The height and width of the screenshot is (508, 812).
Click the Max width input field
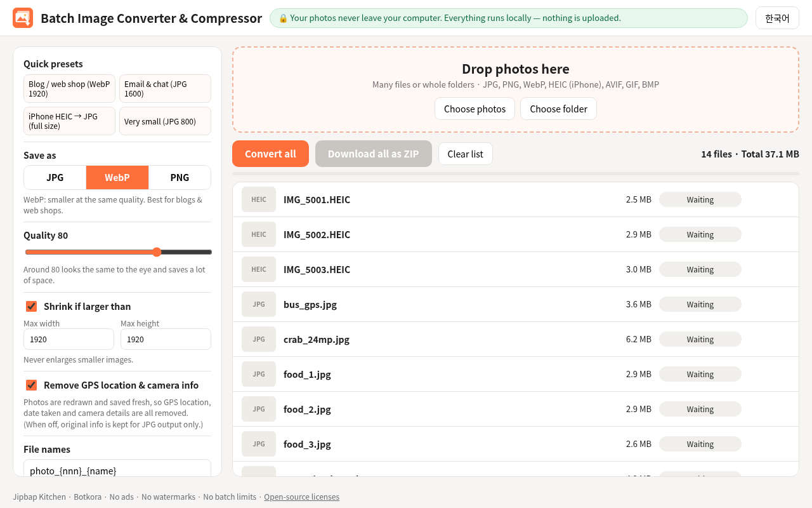69,339
